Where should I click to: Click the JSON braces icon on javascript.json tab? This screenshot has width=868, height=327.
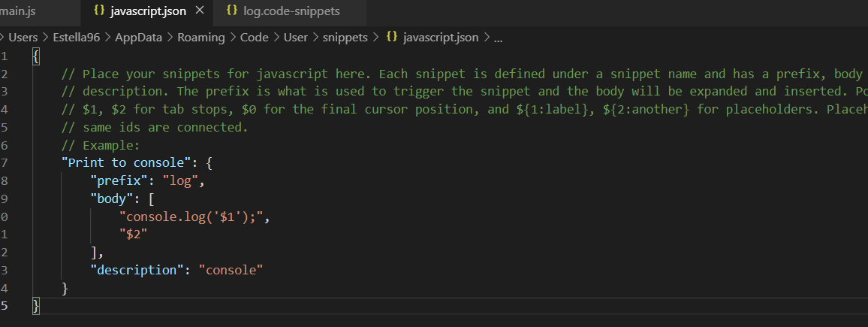(99, 11)
